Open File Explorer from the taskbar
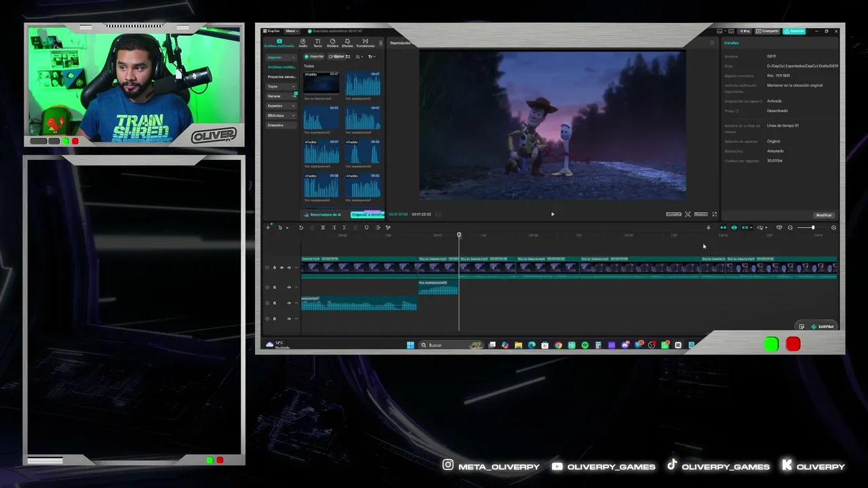This screenshot has height=488, width=868. [x=519, y=345]
